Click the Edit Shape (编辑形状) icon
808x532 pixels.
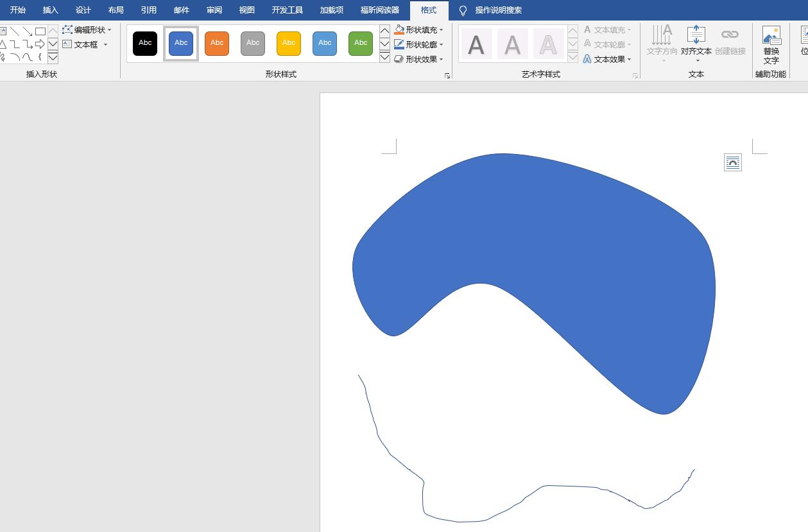coord(67,30)
